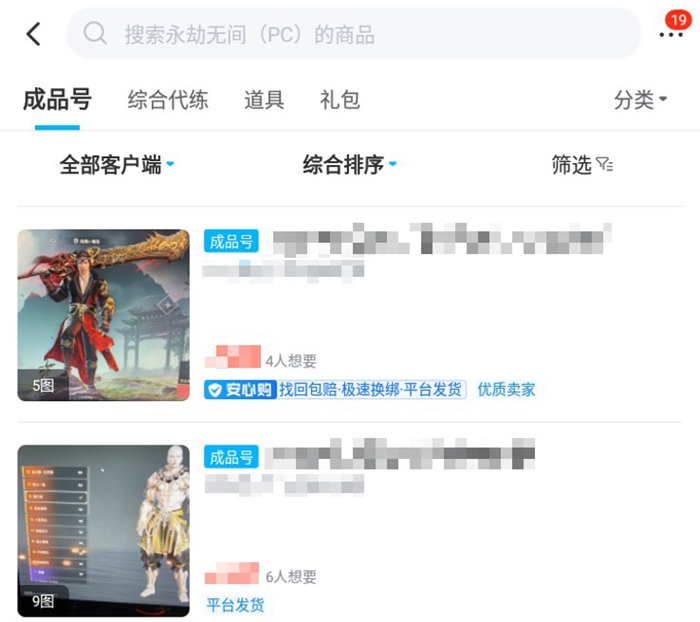700x622 pixels.
Task: Switch to the 礼包 tab
Action: 340,100
